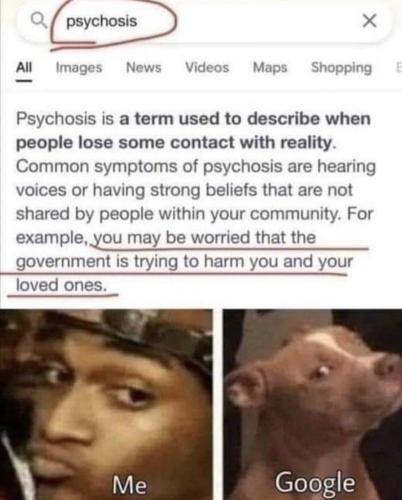Click the magnifying glass search icon
This screenshot has height=500, width=402.
[39, 21]
